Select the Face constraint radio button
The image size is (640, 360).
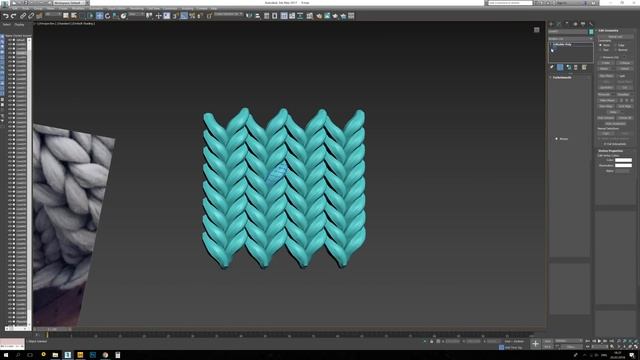[600, 50]
